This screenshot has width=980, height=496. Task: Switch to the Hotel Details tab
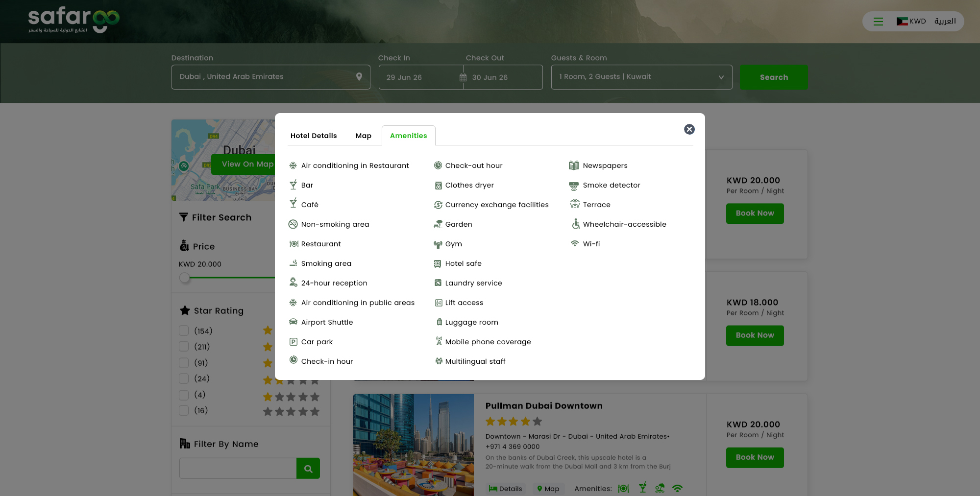(314, 136)
